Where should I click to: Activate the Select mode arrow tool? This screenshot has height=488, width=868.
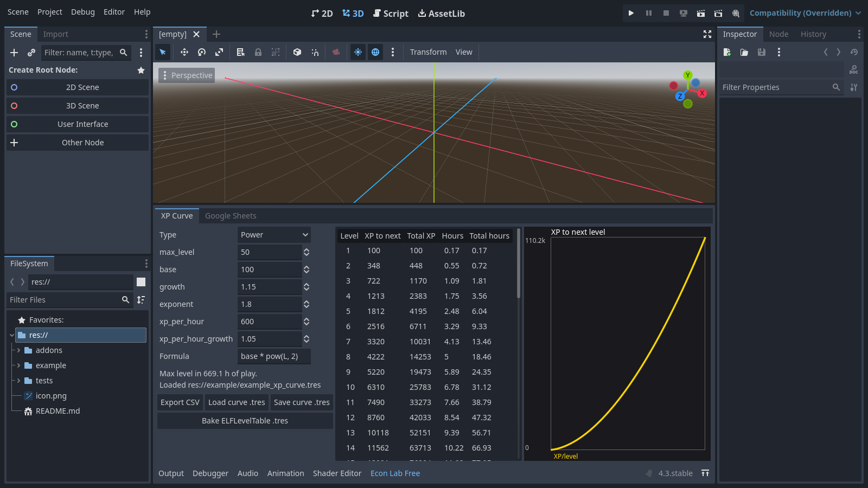pyautogui.click(x=163, y=52)
